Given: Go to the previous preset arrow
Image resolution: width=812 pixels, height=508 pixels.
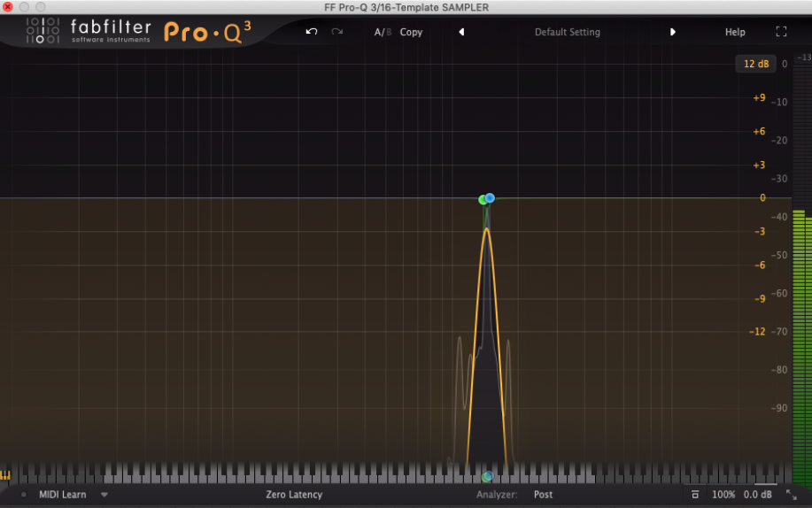Looking at the screenshot, I should 461,32.
